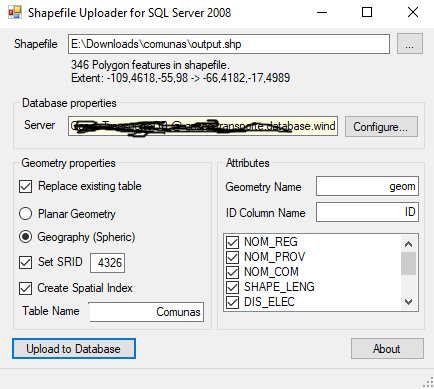Focus the SRID value field 4326

point(108,263)
